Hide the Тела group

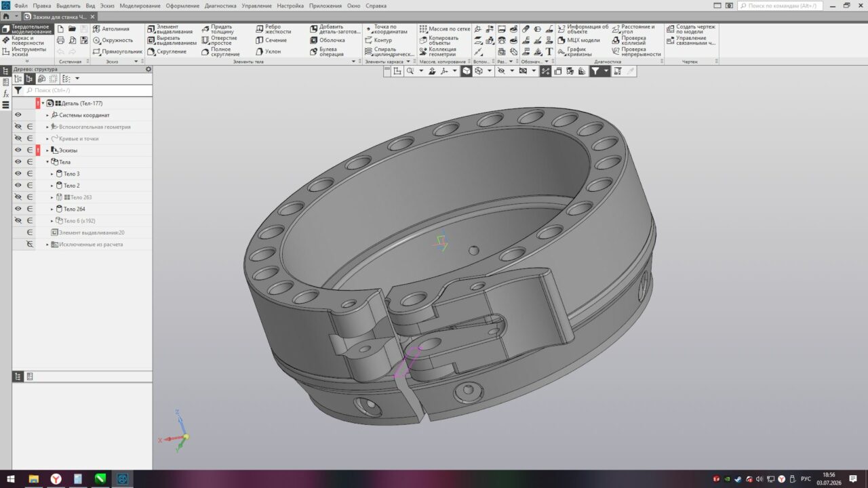[x=18, y=162]
